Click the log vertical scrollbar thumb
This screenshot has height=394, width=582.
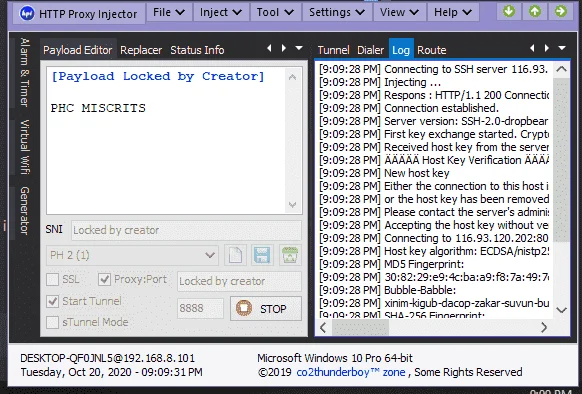(561, 160)
